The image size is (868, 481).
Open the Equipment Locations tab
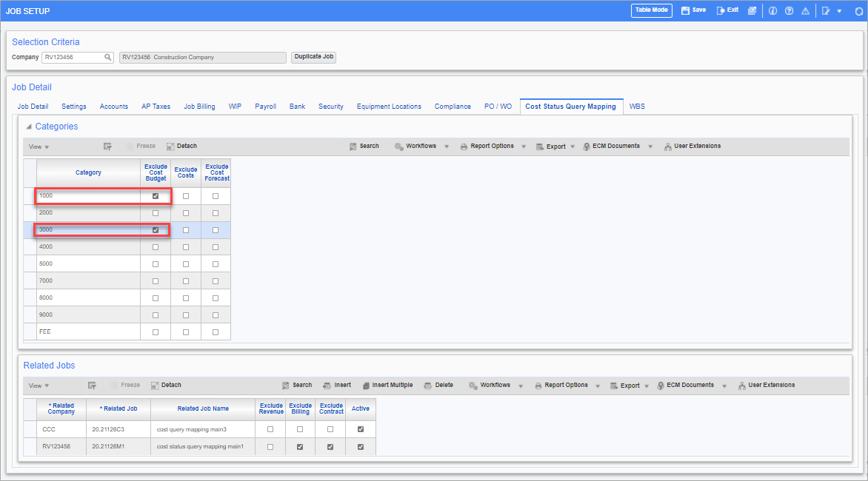point(389,107)
